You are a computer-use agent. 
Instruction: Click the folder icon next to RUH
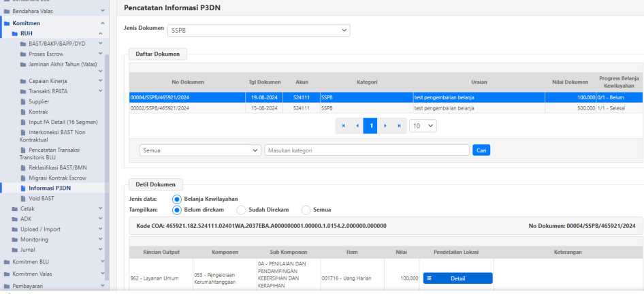coord(15,33)
